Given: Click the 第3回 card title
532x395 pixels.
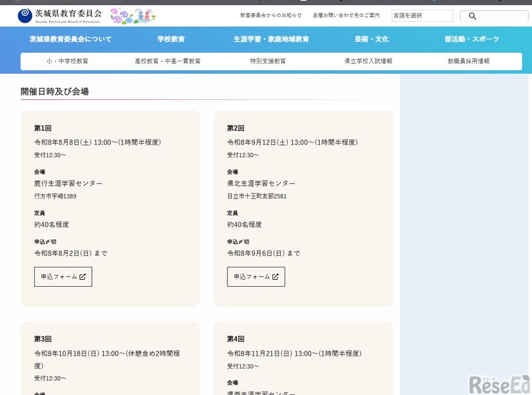Looking at the screenshot, I should point(43,339).
